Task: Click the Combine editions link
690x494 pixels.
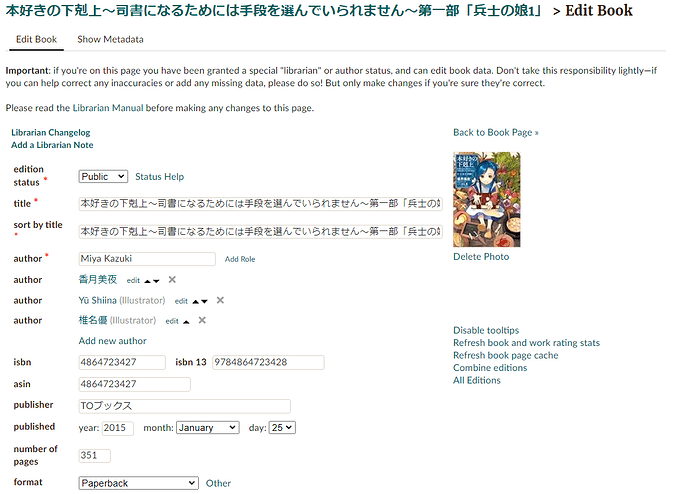Action: click(490, 368)
